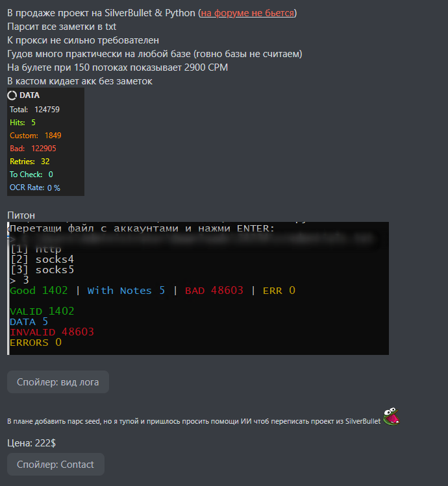Click the 'Питон' label
Screen dimensions: 448x486
(21, 215)
